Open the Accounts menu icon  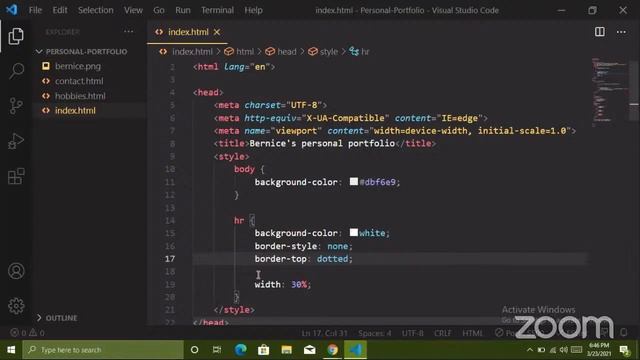pos(16,271)
